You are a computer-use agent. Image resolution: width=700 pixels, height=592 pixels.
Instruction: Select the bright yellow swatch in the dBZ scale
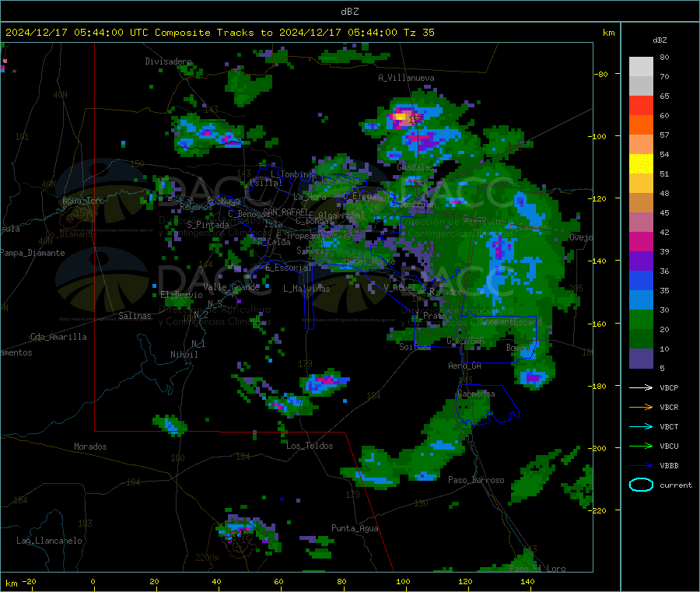[x=641, y=164]
